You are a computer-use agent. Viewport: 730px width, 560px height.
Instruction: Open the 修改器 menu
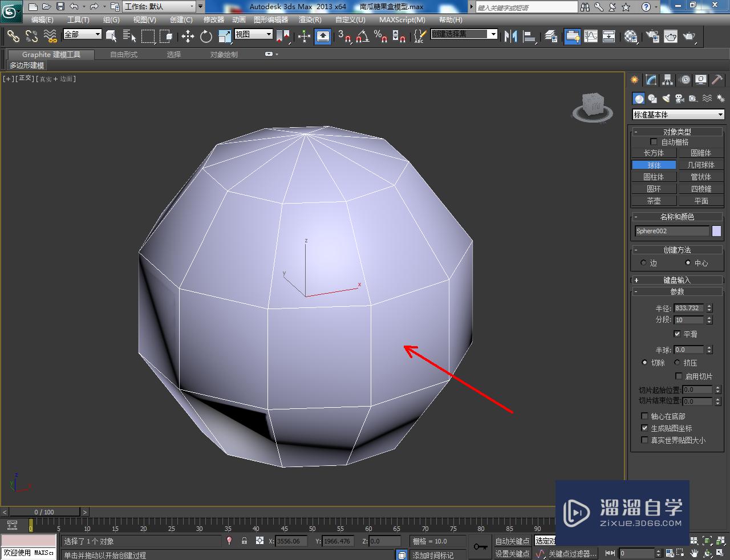tap(214, 19)
